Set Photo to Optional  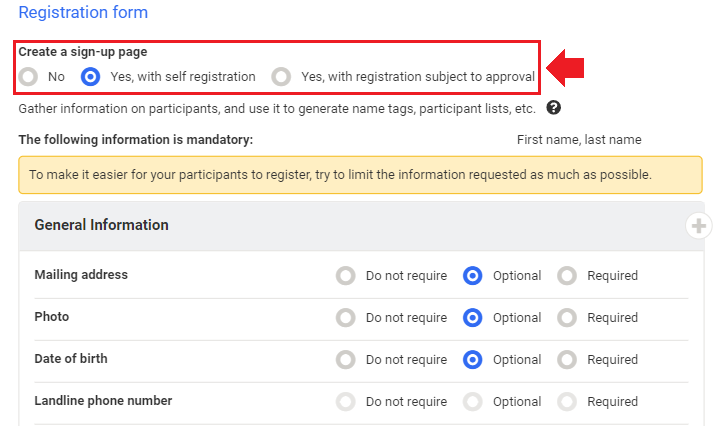473,318
